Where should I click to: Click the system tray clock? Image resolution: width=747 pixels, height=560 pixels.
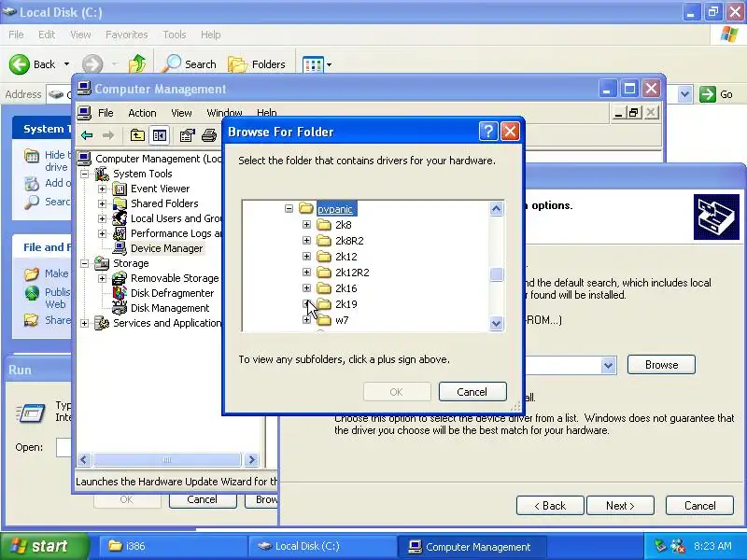click(712, 546)
